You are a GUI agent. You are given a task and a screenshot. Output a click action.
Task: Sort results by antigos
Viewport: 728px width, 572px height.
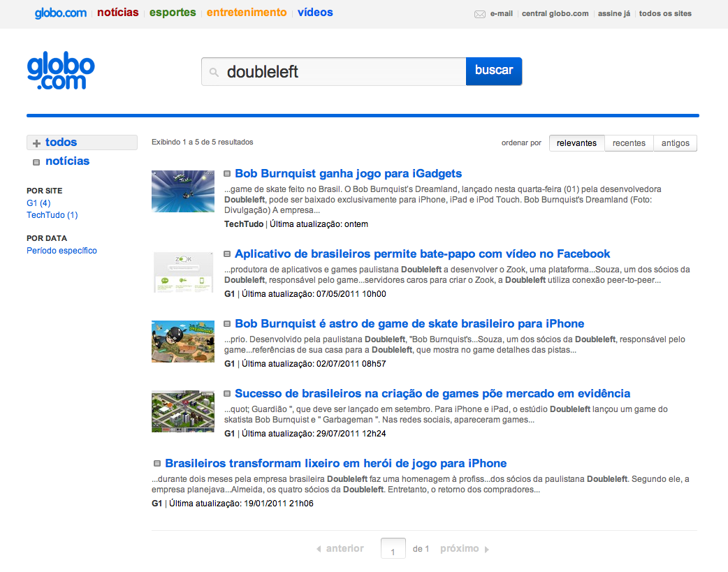click(675, 143)
